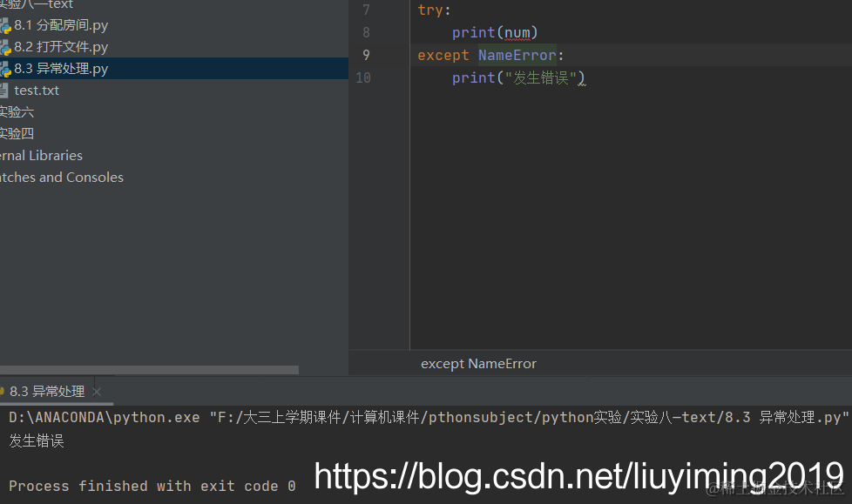This screenshot has width=852, height=504.
Task: Expand External Libraries node
Action: click(41, 155)
